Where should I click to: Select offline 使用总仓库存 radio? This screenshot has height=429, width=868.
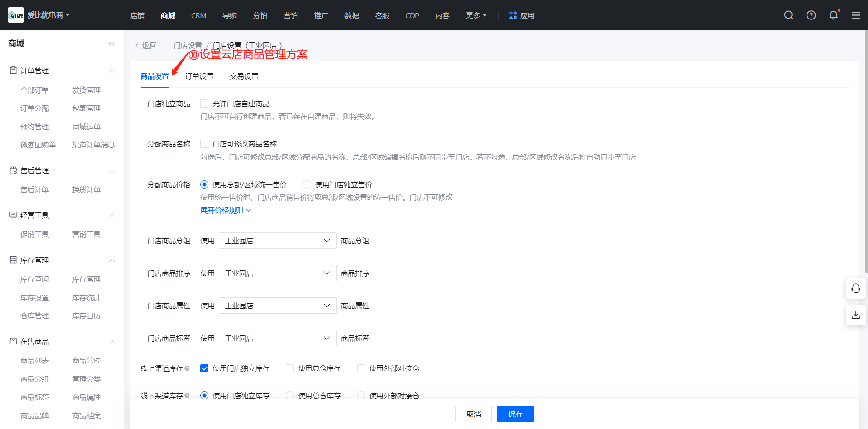coord(290,396)
